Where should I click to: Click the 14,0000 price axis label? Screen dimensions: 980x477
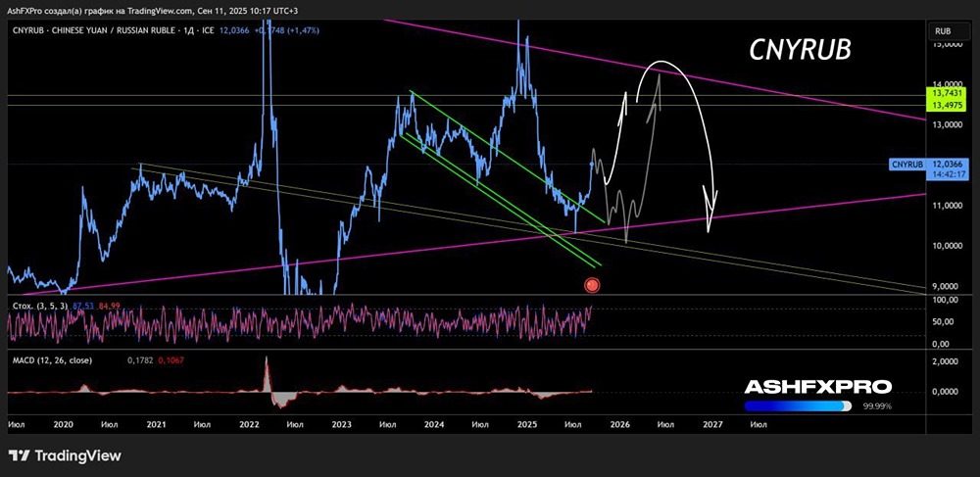point(948,83)
